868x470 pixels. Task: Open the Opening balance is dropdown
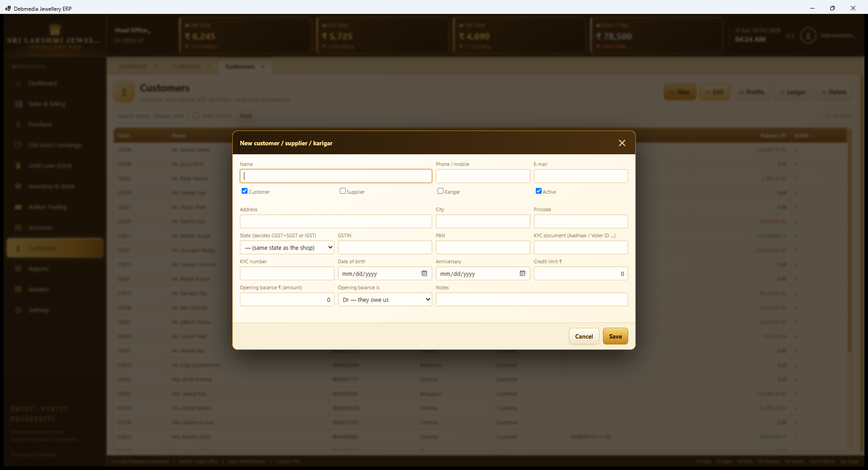(x=385, y=300)
